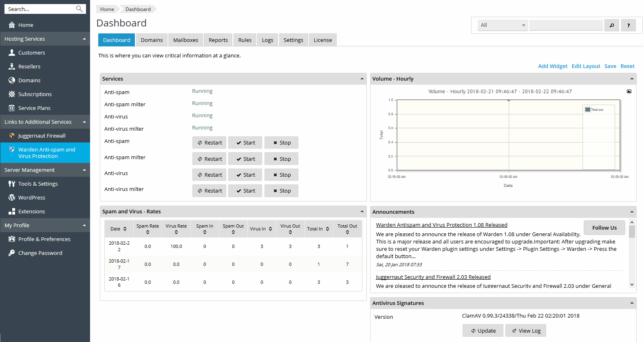
Task: Open Customers via person icon
Action: point(12,53)
